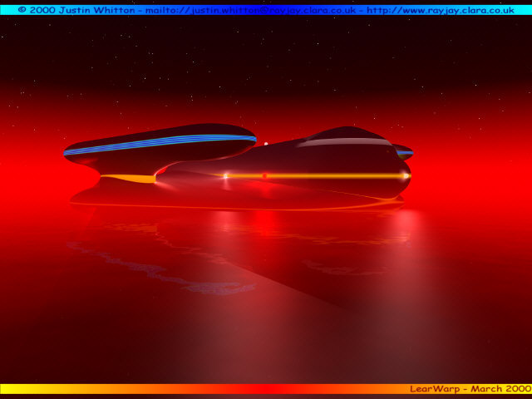This screenshot has width=532, height=399.
Task: Click the LearWarp - March 2000 caption
Action: click(x=469, y=388)
